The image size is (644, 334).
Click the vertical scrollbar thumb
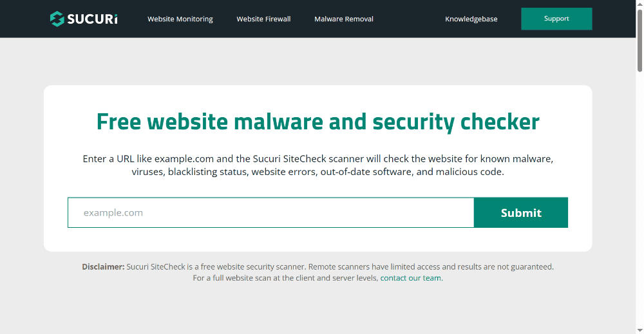pyautogui.click(x=640, y=40)
